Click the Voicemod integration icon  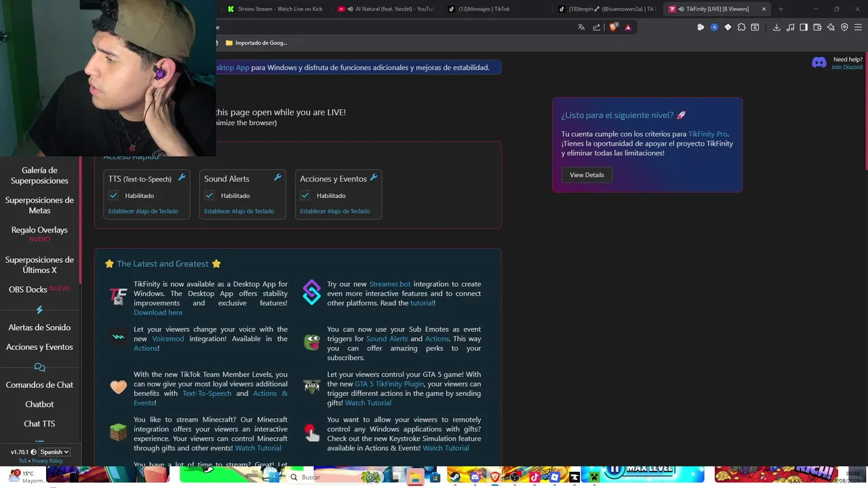(x=119, y=337)
